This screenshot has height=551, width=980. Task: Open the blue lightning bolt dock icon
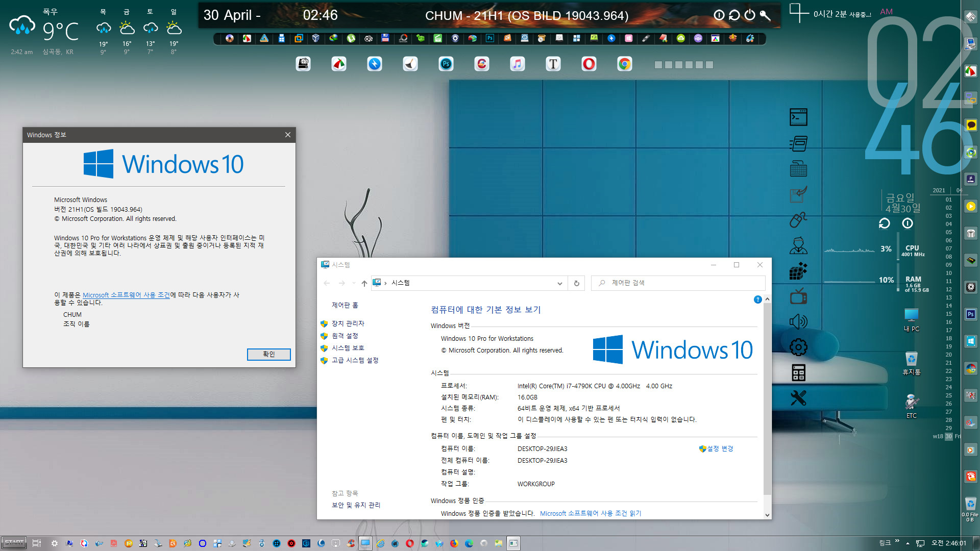(x=375, y=64)
